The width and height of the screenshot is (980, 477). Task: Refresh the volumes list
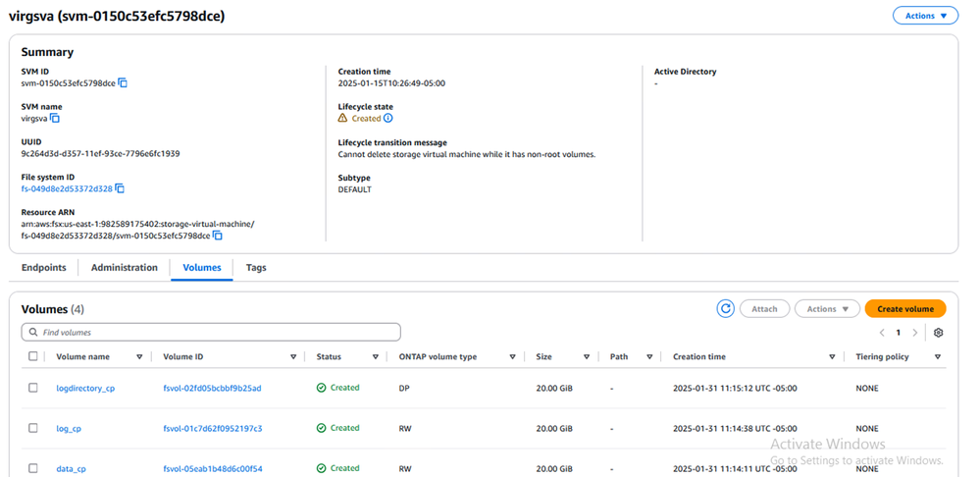click(x=726, y=309)
